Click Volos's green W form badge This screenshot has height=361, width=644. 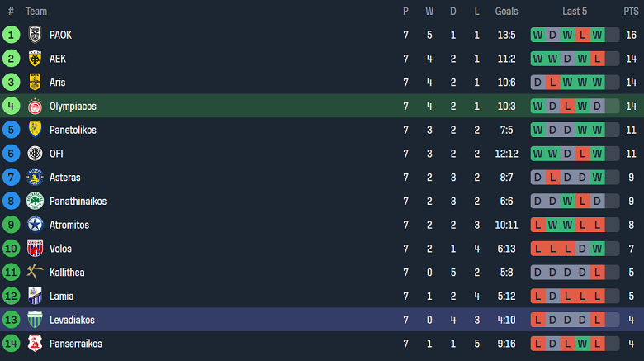[598, 249]
